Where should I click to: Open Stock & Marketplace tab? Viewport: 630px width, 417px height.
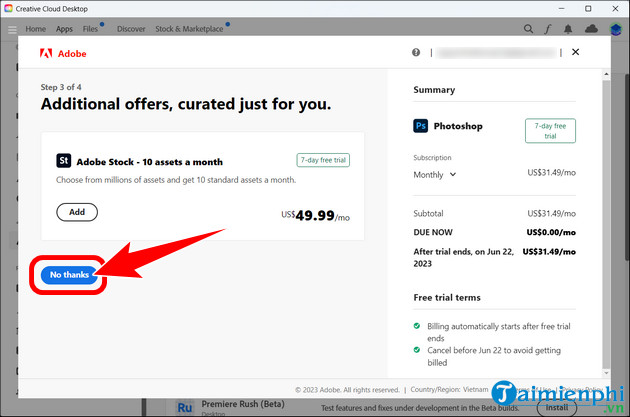tap(189, 29)
